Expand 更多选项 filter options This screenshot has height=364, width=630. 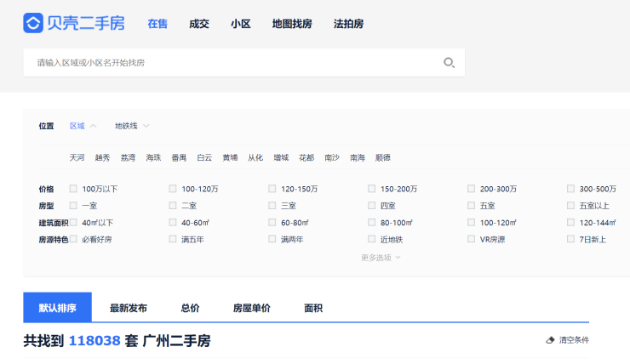380,258
